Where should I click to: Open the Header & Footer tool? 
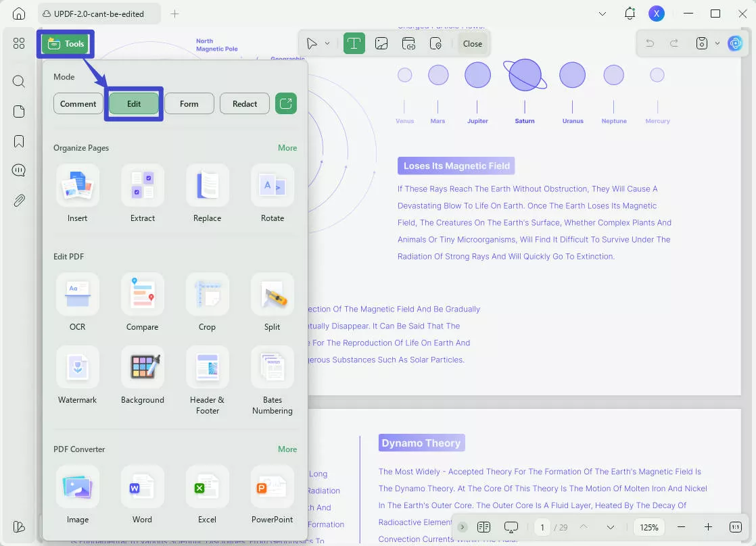(208, 380)
